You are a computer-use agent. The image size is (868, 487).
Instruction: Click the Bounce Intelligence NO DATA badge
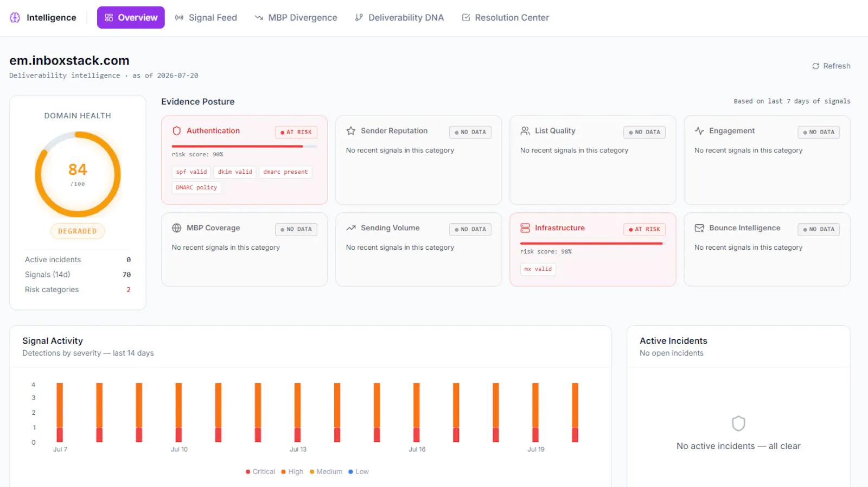819,229
